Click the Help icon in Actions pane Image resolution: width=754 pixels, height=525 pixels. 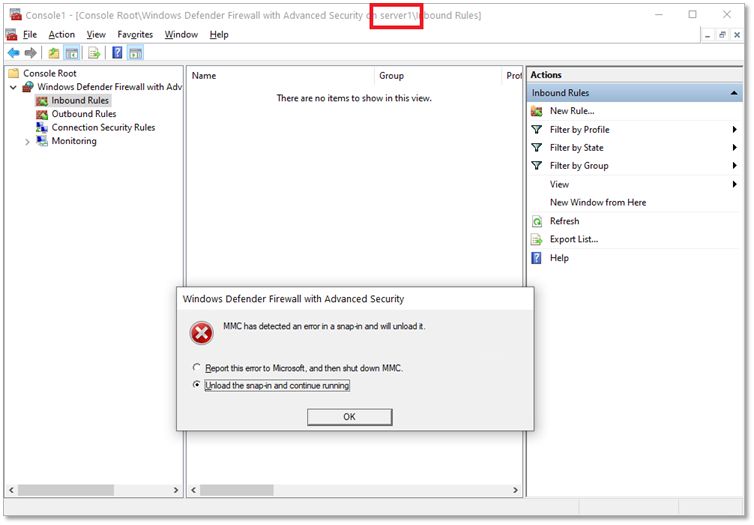pyautogui.click(x=536, y=258)
